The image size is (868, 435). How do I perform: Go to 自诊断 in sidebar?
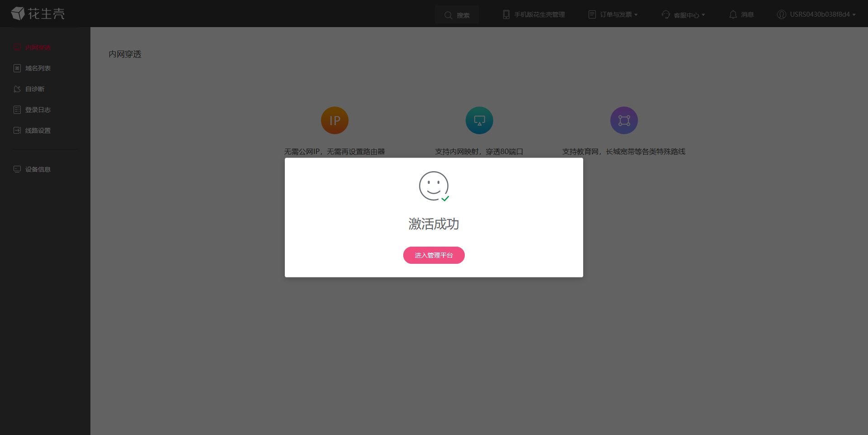tap(34, 89)
